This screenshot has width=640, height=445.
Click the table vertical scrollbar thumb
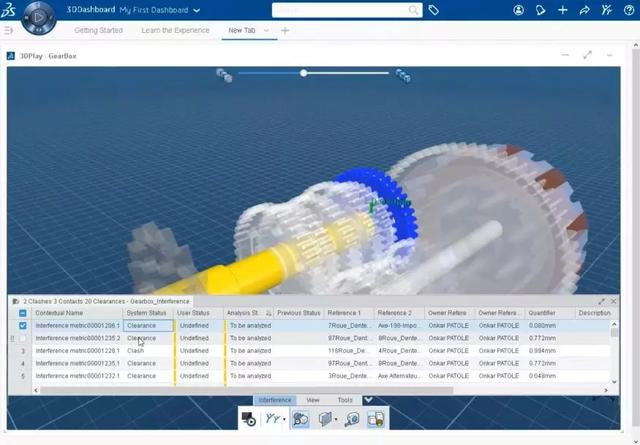pos(614,332)
